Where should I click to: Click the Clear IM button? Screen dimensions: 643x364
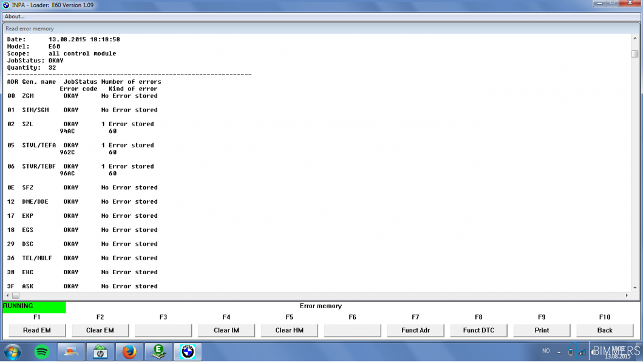point(226,330)
